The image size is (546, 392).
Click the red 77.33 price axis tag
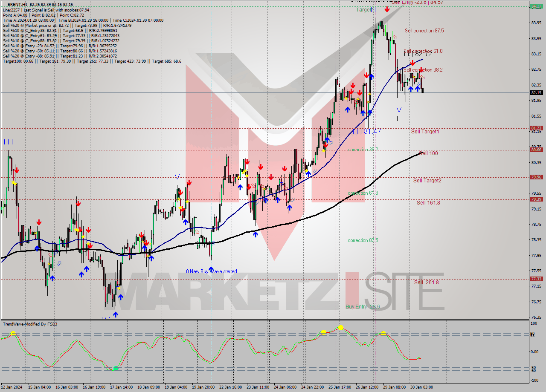click(x=536, y=279)
